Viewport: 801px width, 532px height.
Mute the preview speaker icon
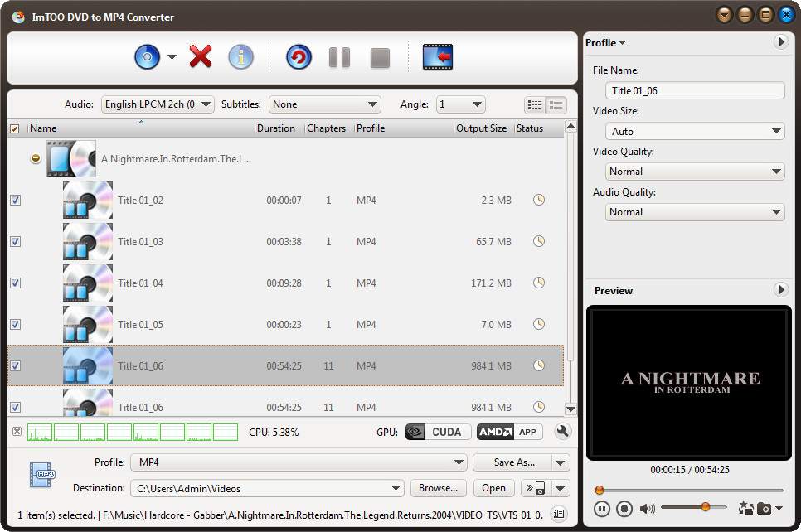point(647,509)
